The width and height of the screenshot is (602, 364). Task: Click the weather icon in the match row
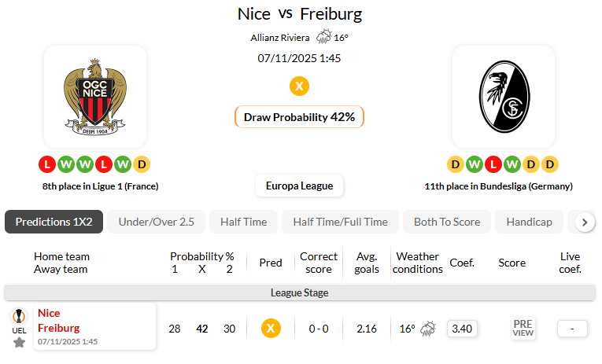tap(428, 329)
